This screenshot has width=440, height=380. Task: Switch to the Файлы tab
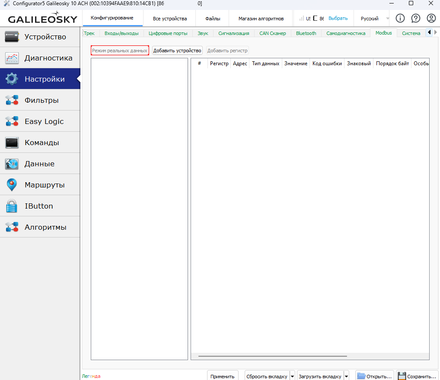coord(213,19)
